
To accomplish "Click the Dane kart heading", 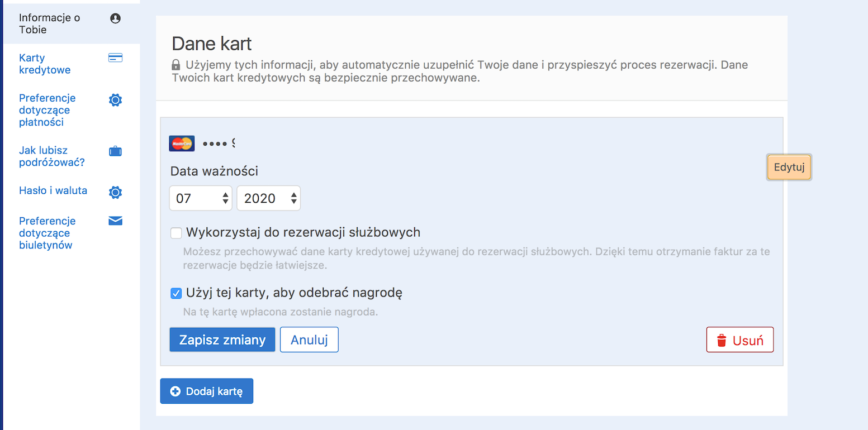I will point(212,44).
